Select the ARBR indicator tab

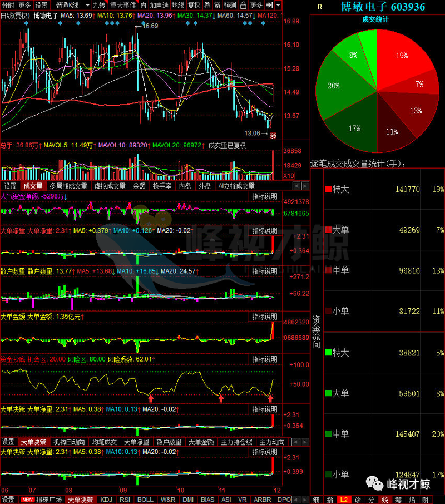pyautogui.click(x=262, y=500)
